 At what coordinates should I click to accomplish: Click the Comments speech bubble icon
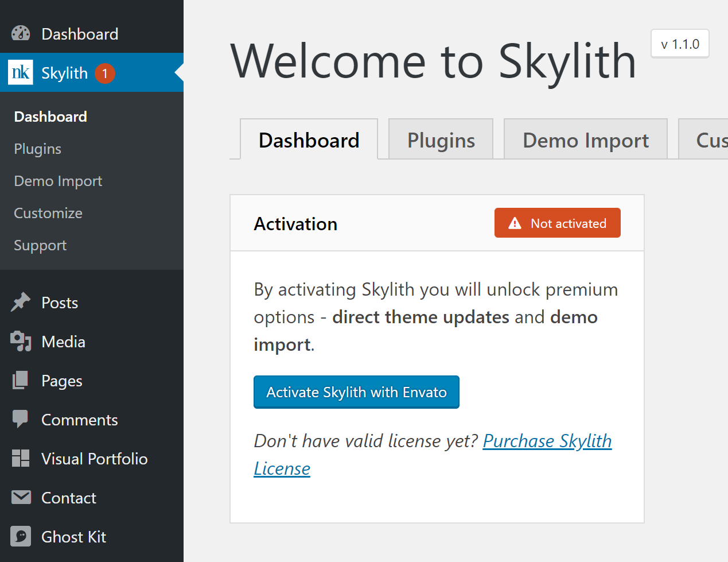[21, 420]
